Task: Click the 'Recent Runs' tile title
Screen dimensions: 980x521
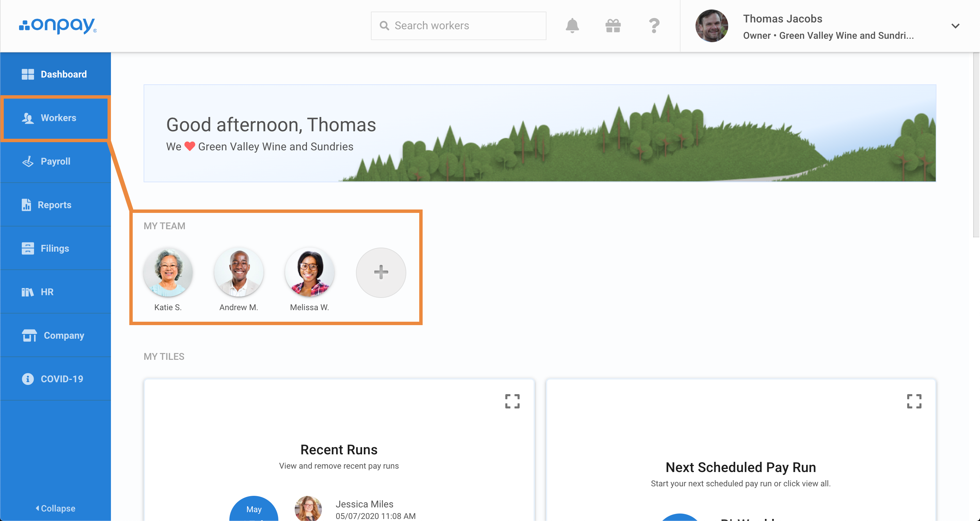Action: pos(339,450)
